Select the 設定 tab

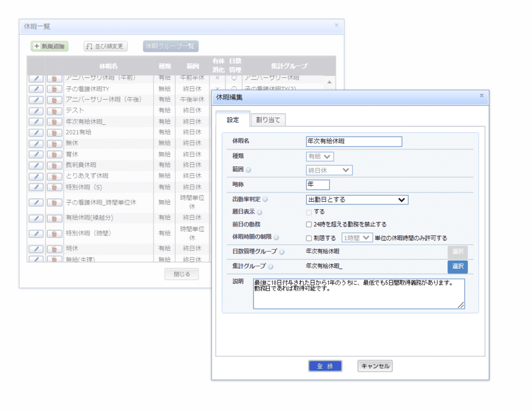point(233,119)
